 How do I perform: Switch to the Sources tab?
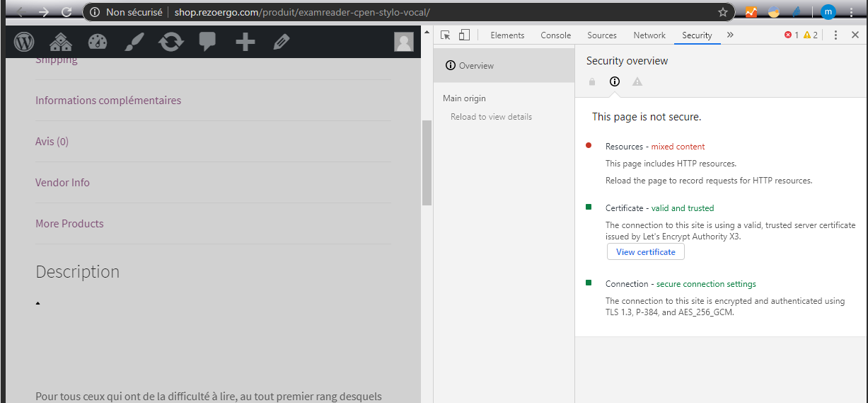(602, 35)
